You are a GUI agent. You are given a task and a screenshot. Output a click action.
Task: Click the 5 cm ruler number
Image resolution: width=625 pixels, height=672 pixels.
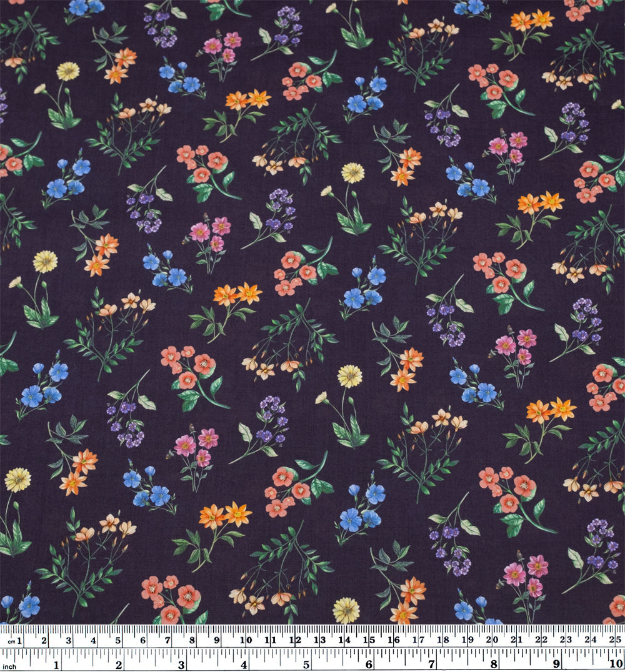(118, 640)
